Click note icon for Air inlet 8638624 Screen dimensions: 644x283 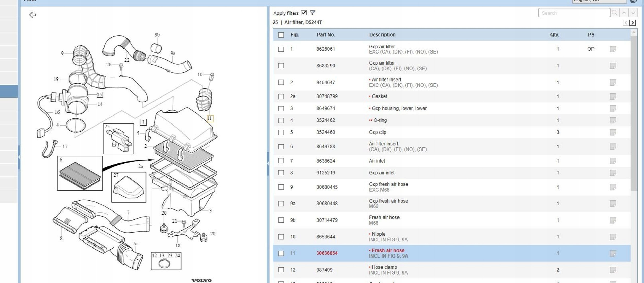coord(613,161)
